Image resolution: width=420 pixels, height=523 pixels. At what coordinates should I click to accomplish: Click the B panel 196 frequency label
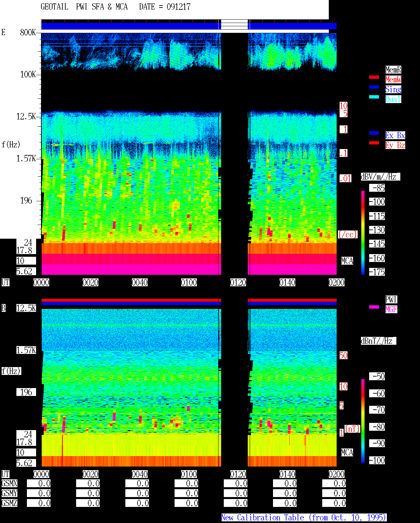[x=26, y=392]
